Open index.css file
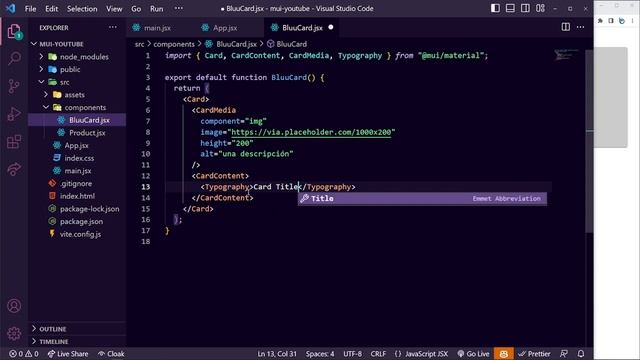This screenshot has width=640, height=360. [x=79, y=158]
